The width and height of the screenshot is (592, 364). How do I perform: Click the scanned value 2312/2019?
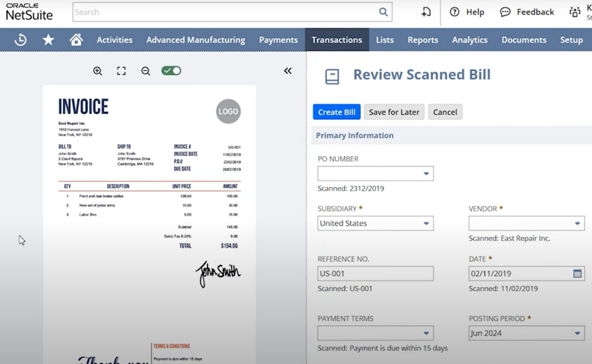coord(367,188)
